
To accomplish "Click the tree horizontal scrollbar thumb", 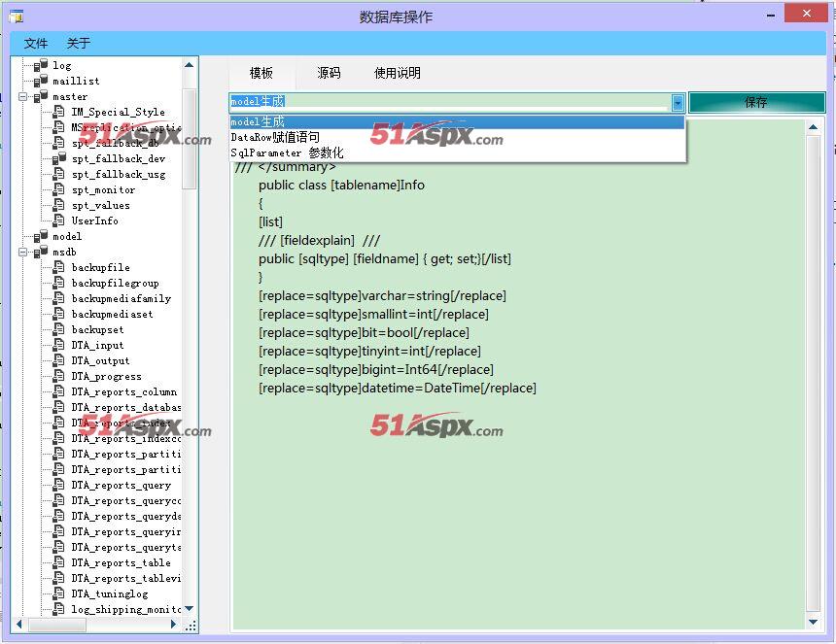I will [x=57, y=625].
